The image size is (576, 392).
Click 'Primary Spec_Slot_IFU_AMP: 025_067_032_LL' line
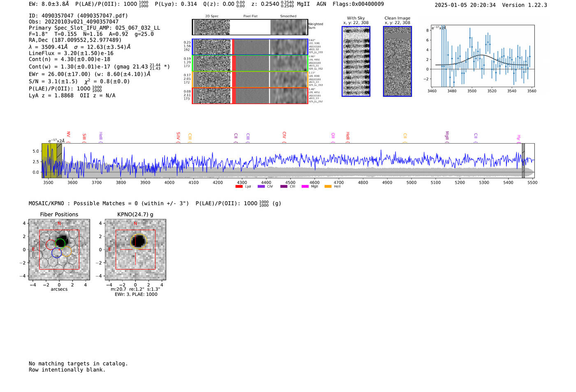pyautogui.click(x=94, y=28)
